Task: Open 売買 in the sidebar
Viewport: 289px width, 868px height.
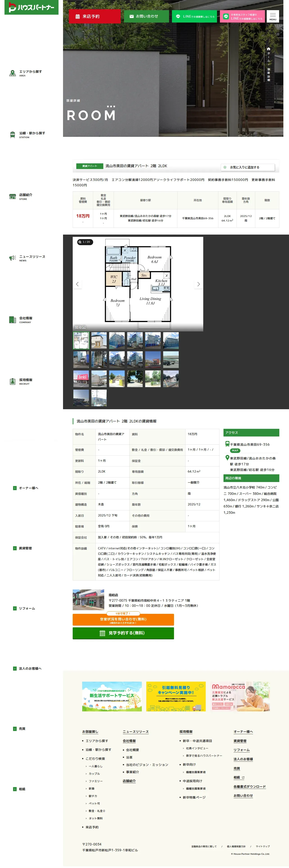Action: (22, 729)
